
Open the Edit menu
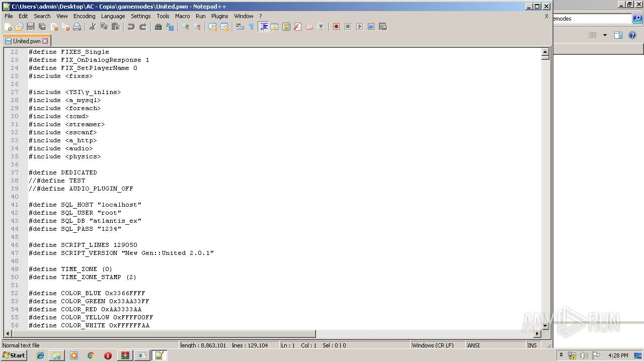(23, 16)
